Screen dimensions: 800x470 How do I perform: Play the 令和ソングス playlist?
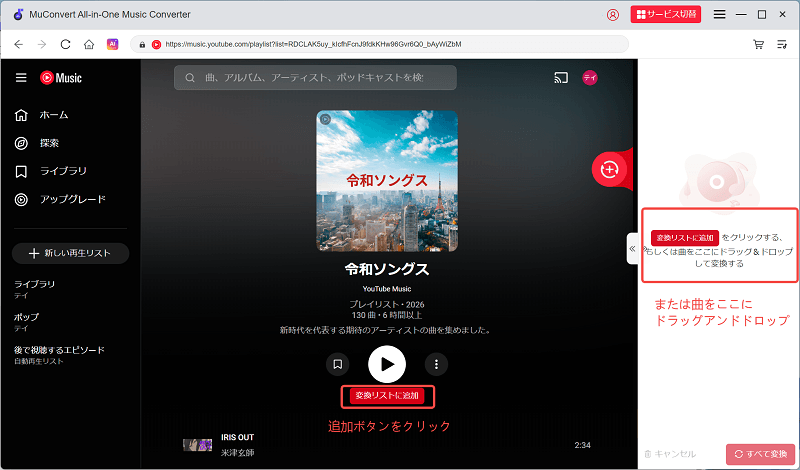(387, 364)
